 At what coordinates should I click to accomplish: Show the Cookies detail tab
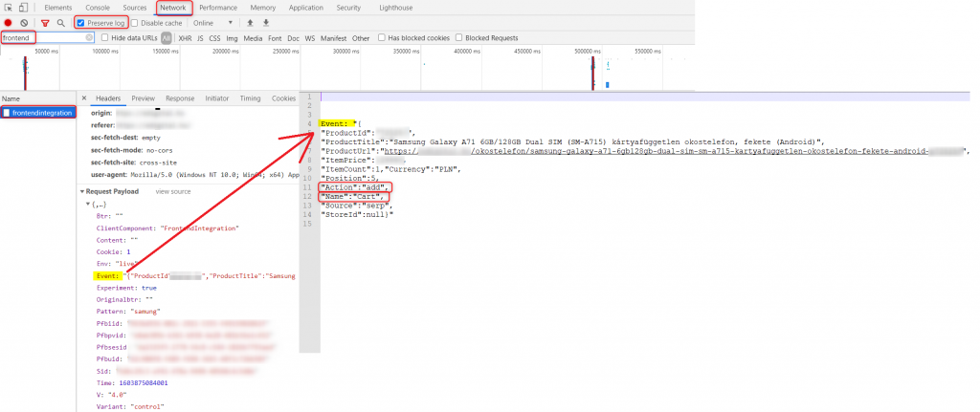(x=283, y=98)
